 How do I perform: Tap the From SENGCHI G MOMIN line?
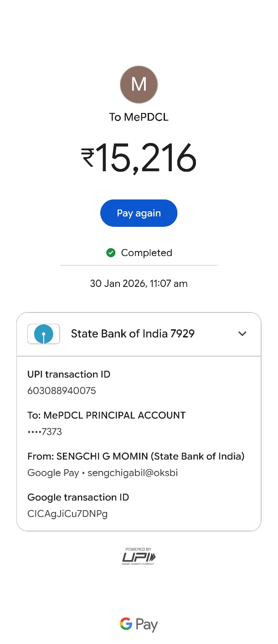[x=136, y=456]
